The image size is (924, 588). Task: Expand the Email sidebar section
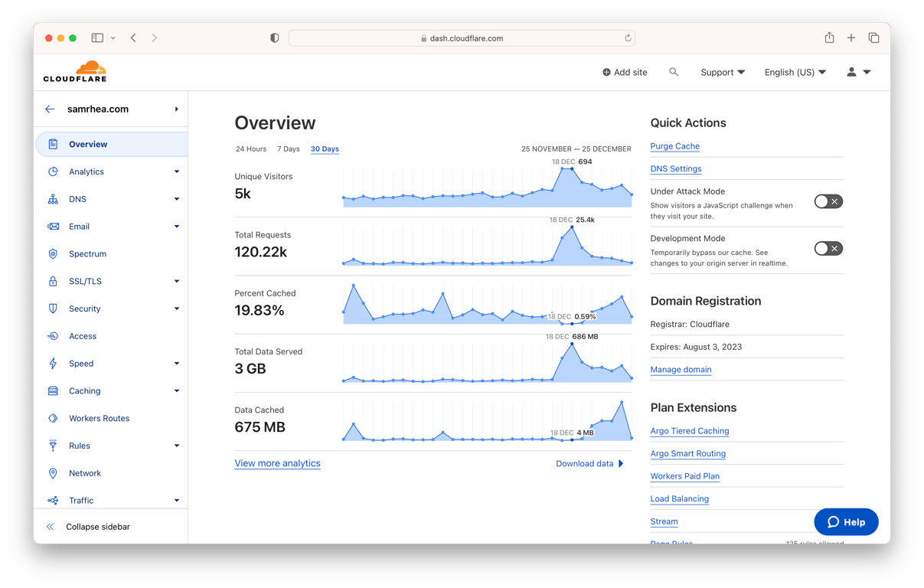pyautogui.click(x=177, y=227)
